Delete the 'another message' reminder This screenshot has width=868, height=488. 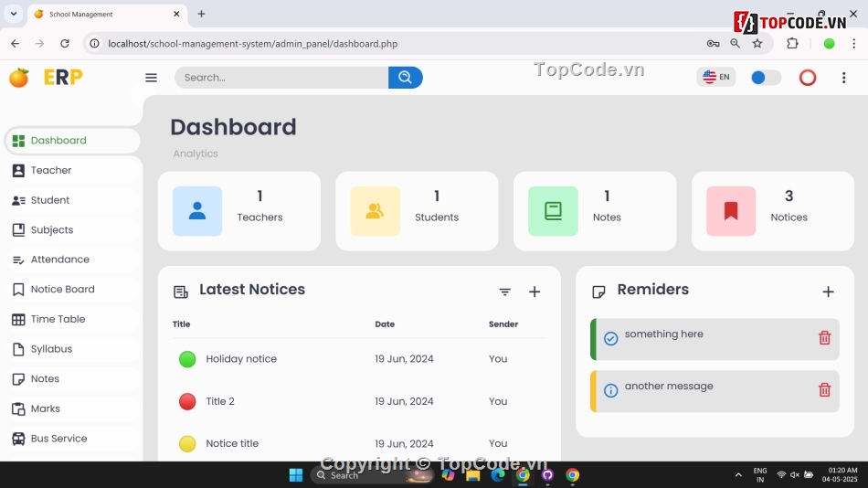click(824, 390)
